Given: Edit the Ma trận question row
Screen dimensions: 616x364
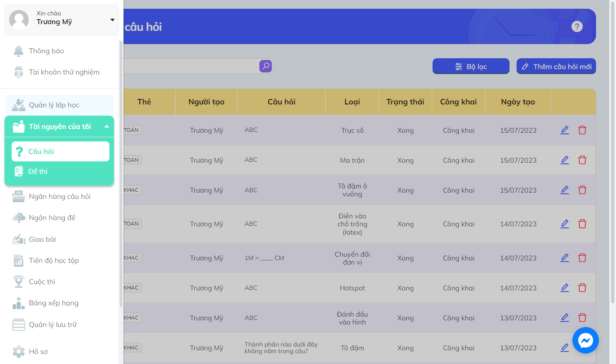Looking at the screenshot, I should pyautogui.click(x=564, y=160).
